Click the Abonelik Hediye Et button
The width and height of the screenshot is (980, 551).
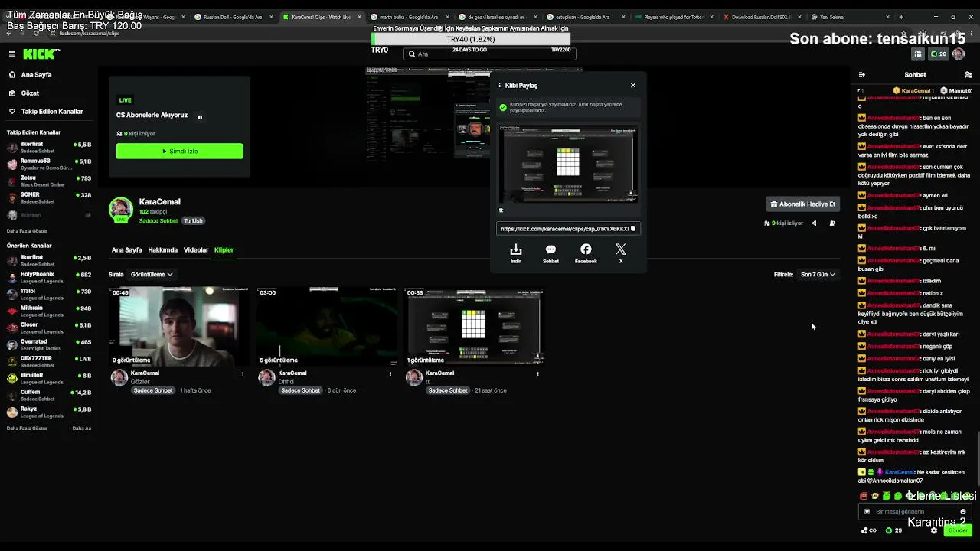tap(802, 204)
